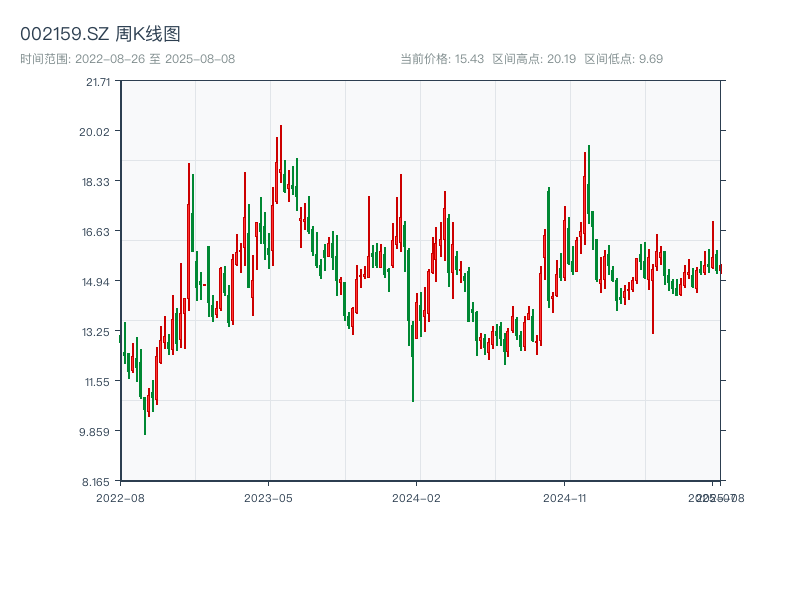Image resolution: width=800 pixels, height=600 pixels.
Task: Click the x-axis date label 2023-05
Action: [x=268, y=498]
